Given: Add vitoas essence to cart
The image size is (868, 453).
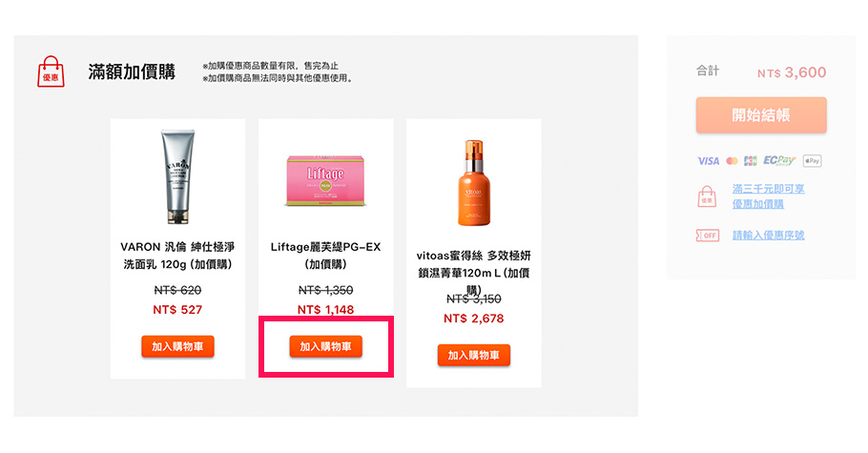Looking at the screenshot, I should [x=474, y=356].
